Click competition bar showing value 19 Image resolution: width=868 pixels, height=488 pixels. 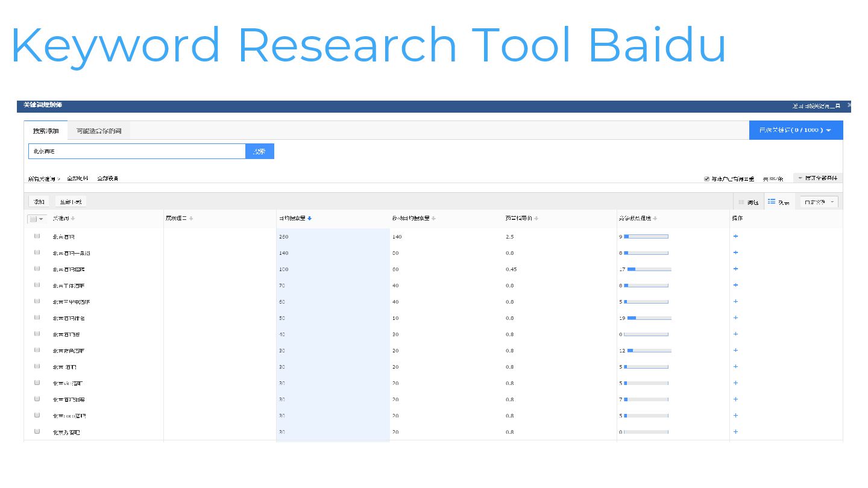649,318
